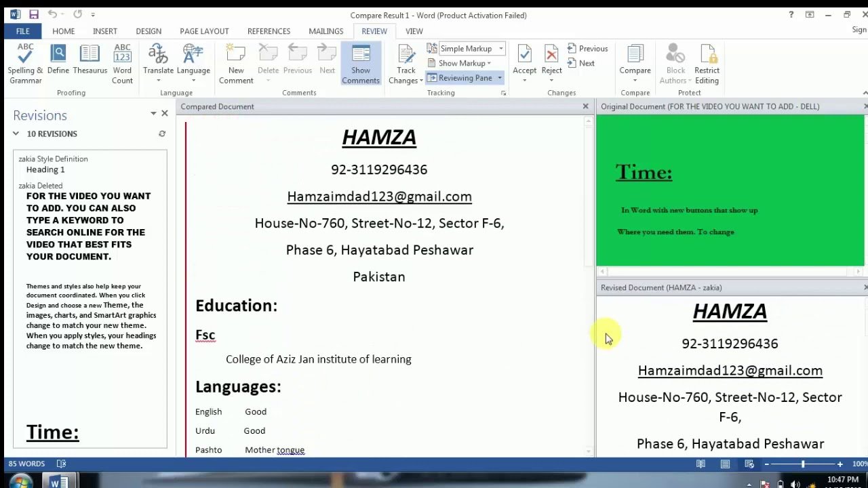Reject the current change
This screenshot has height=488, width=868.
click(x=551, y=64)
